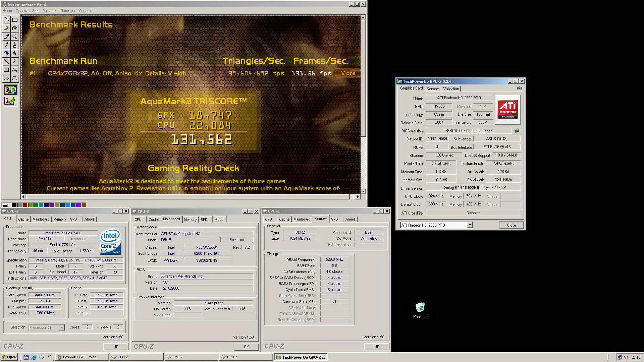The width and height of the screenshot is (644, 362).
Task: Click the Intel Core 2 Duo logo
Action: [x=111, y=241]
